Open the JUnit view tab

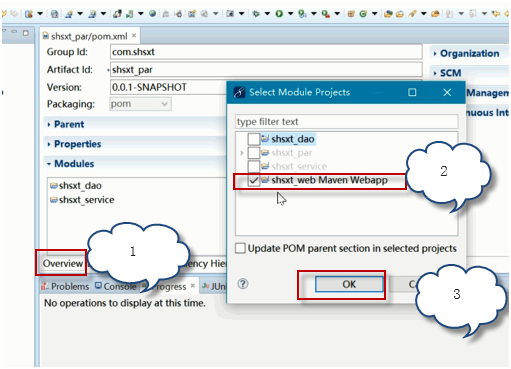coord(214,286)
